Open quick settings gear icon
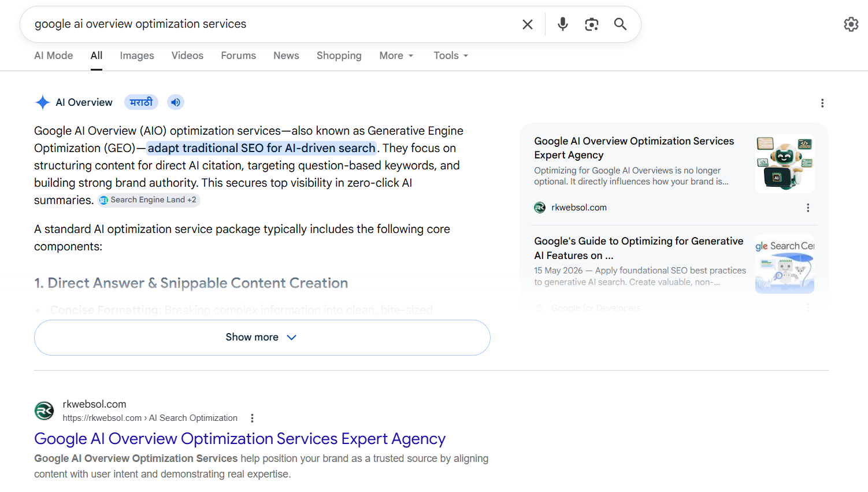The width and height of the screenshot is (868, 492). [851, 24]
